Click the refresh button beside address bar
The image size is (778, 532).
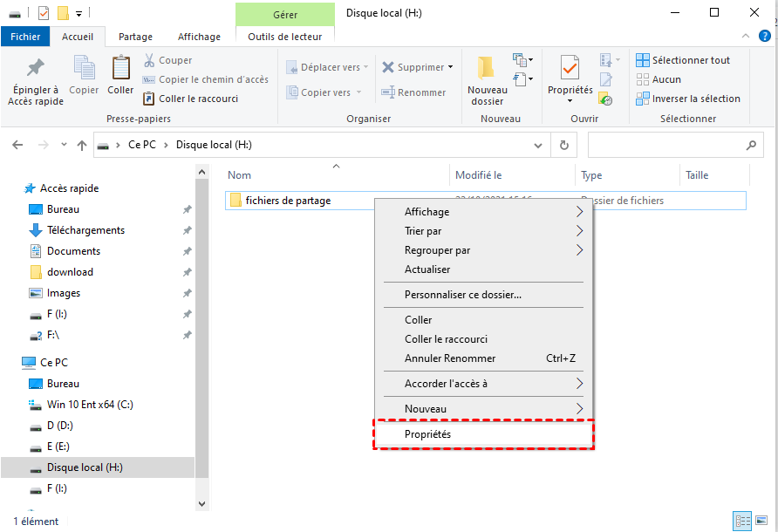pos(564,146)
